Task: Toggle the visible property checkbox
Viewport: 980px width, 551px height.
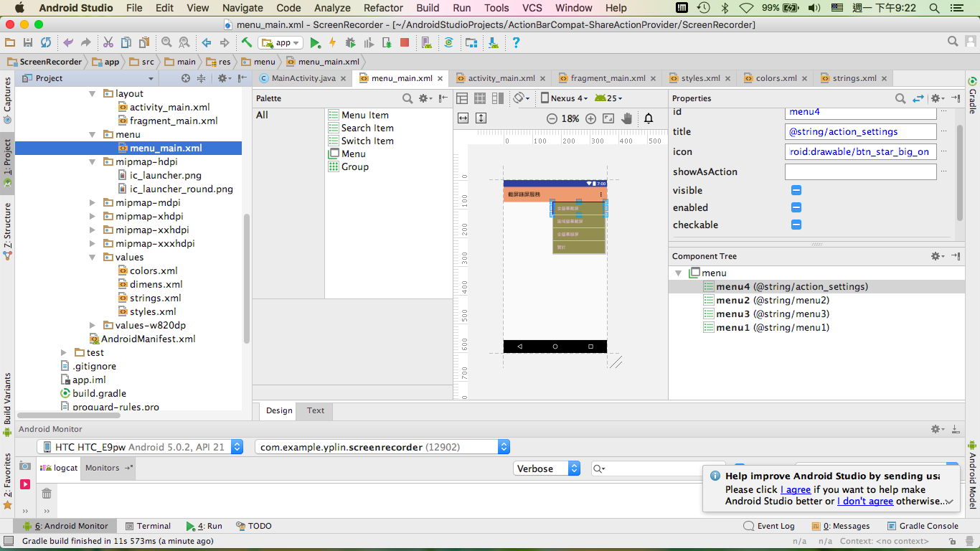Action: 796,190
